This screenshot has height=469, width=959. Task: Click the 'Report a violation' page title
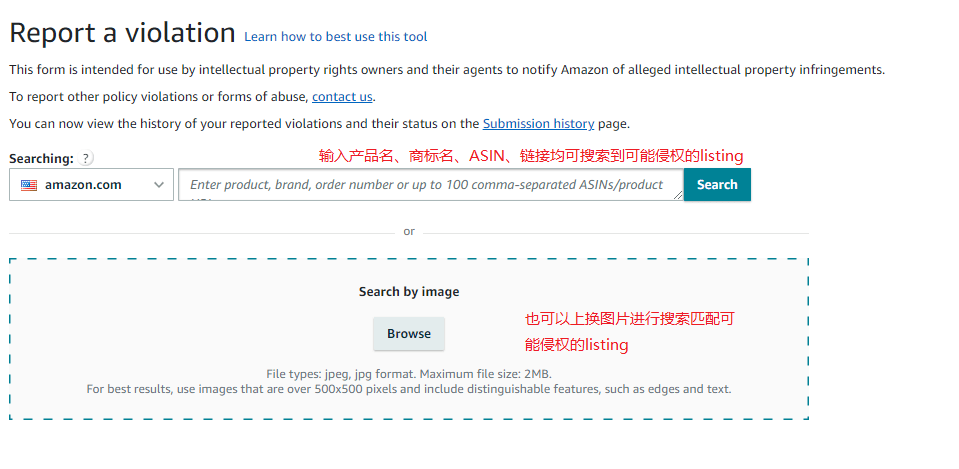point(122,32)
